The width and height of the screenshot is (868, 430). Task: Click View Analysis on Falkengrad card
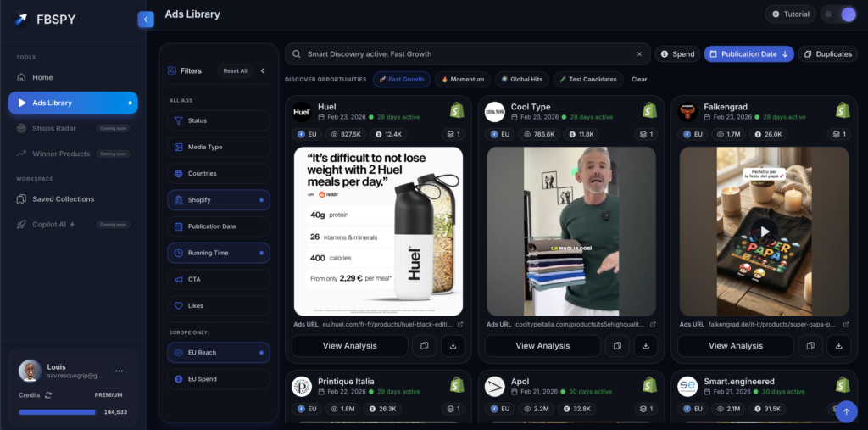(x=736, y=346)
